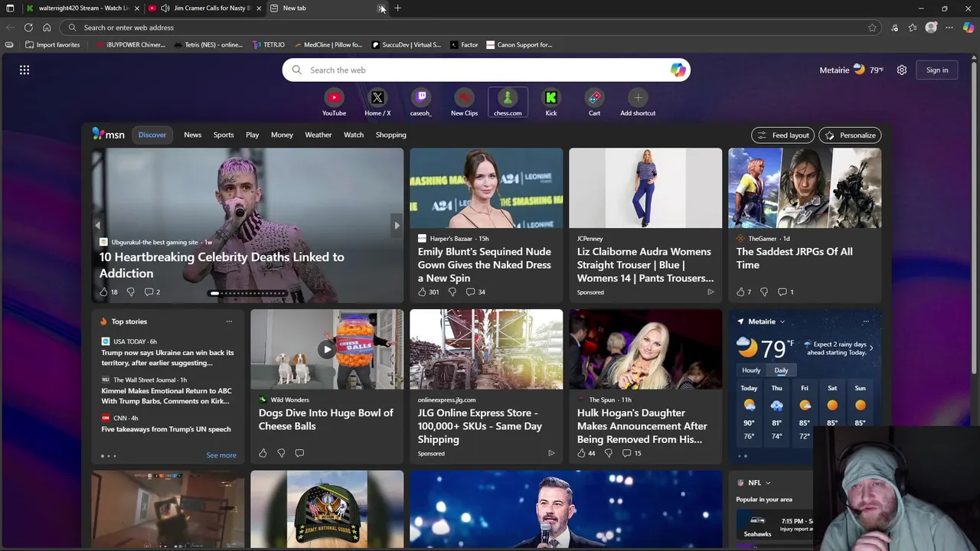Open Copilot sidebar icon in toolbar
The height and width of the screenshot is (551, 980).
969,28
